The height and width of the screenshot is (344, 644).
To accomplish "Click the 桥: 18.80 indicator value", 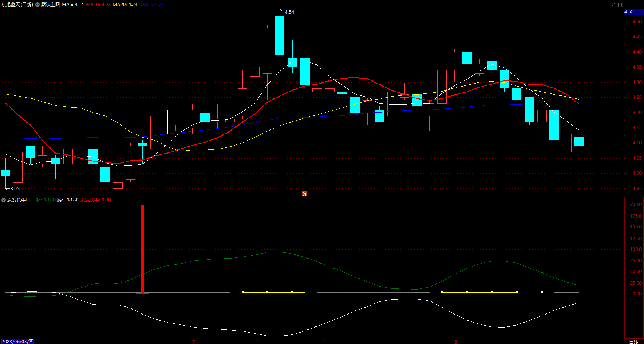I will [46, 200].
